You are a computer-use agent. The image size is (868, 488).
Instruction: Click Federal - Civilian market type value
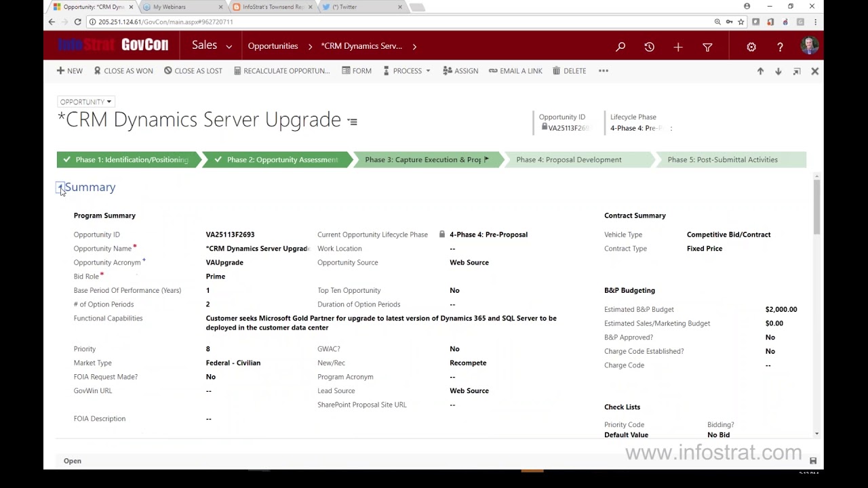point(233,363)
